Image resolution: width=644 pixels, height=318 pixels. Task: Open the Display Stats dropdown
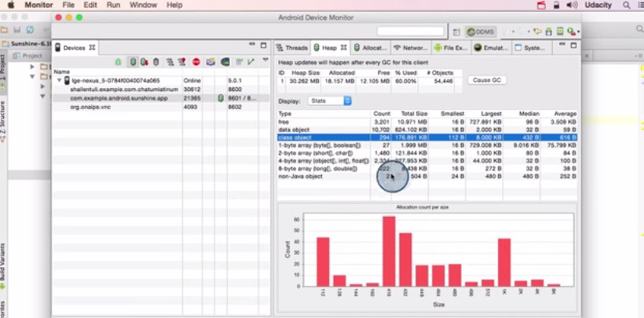pyautogui.click(x=330, y=101)
